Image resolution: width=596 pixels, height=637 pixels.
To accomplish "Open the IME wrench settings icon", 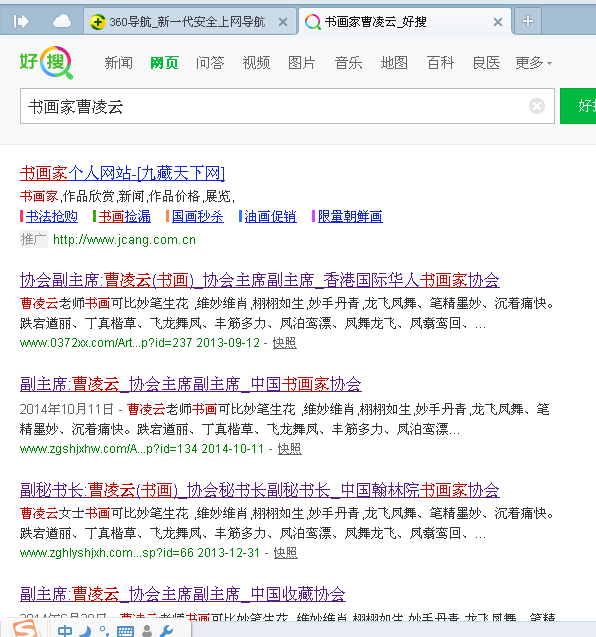I will [x=166, y=631].
